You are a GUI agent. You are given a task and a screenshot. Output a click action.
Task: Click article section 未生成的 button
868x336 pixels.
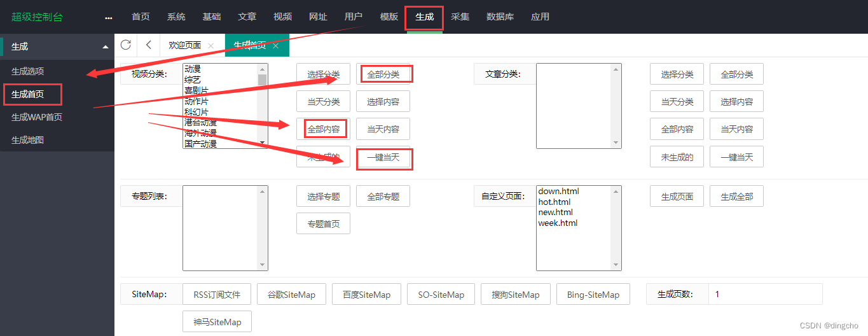click(677, 157)
